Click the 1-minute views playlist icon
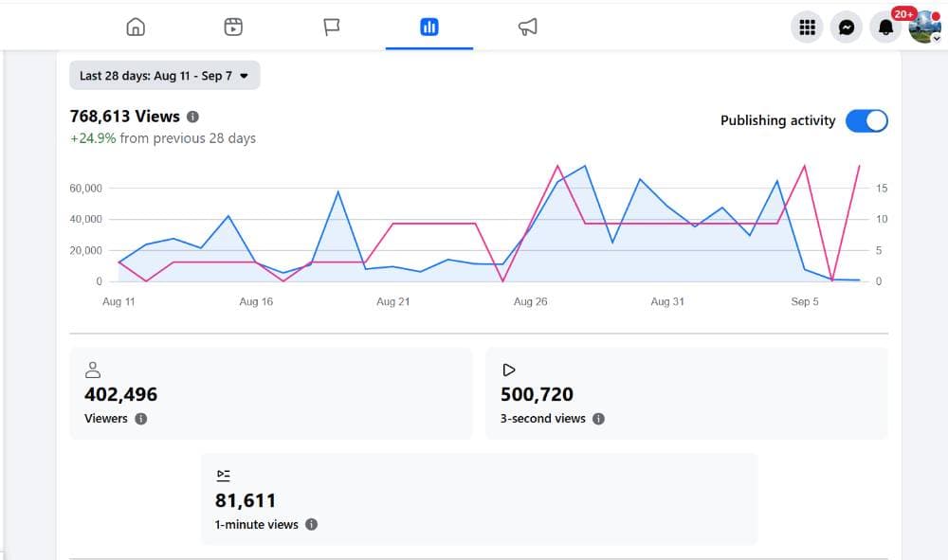The height and width of the screenshot is (560, 948). (223, 476)
